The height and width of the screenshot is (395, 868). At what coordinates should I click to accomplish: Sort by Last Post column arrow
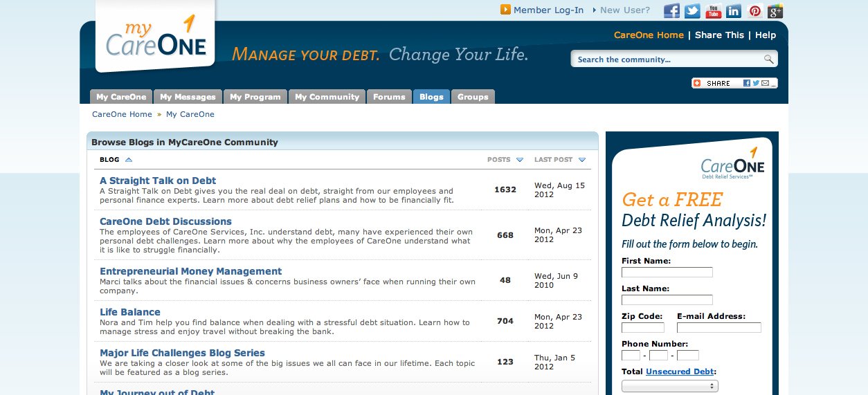point(582,160)
